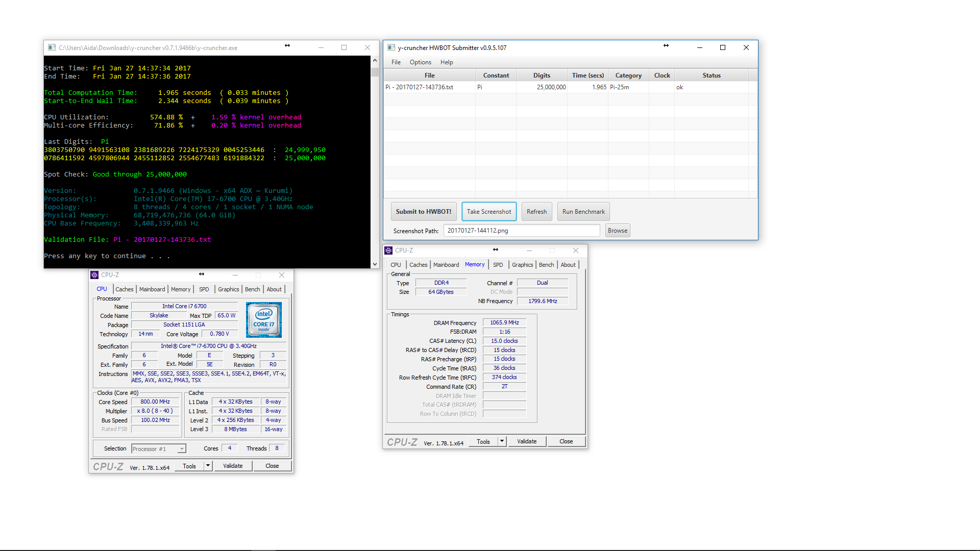The width and height of the screenshot is (980, 551).
Task: Open the Options menu in HWBOT Submitter
Action: [421, 62]
